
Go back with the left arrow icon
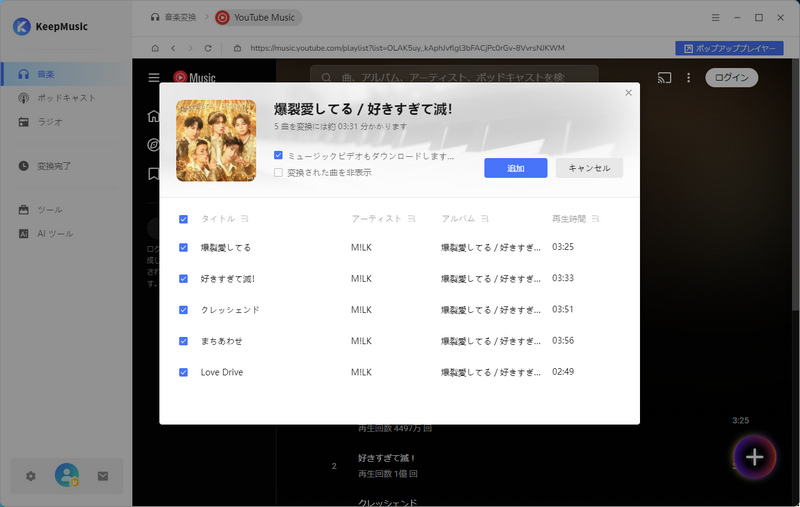pyautogui.click(x=173, y=48)
